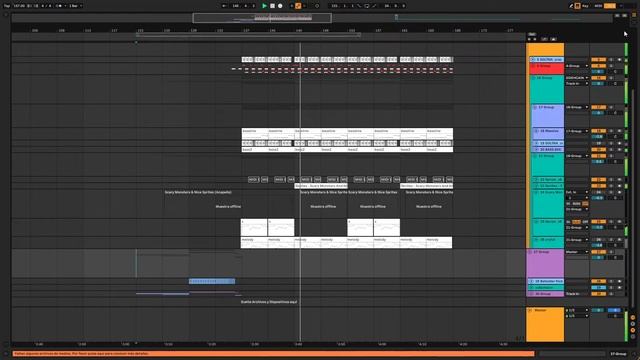Viewport: 640px width, 360px height.
Task: Jump to the next locator arrow
Action: click(x=535, y=39)
